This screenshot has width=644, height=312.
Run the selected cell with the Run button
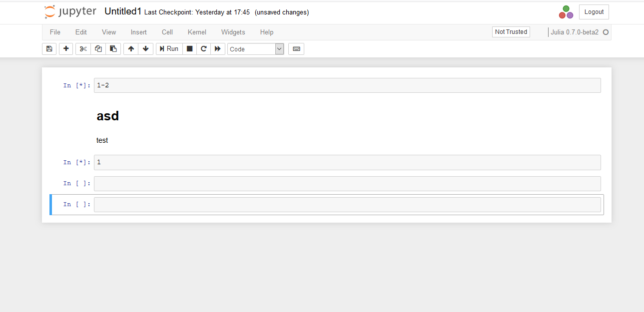pos(169,48)
